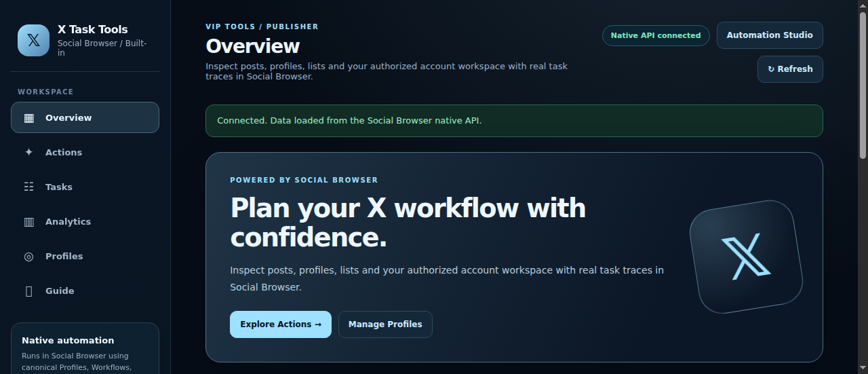Click the X Task Tools logo icon
This screenshot has width=868, height=374.
tap(33, 40)
